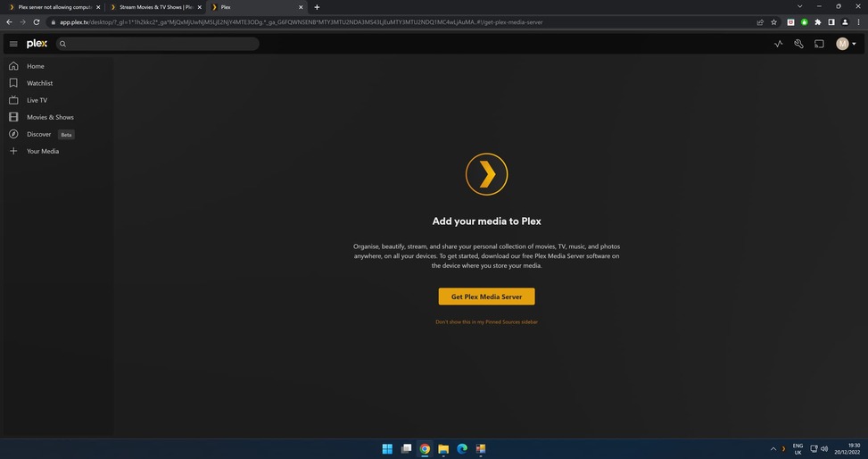Close the Plex server not allowing tab
The height and width of the screenshot is (459, 868).
pyautogui.click(x=98, y=7)
